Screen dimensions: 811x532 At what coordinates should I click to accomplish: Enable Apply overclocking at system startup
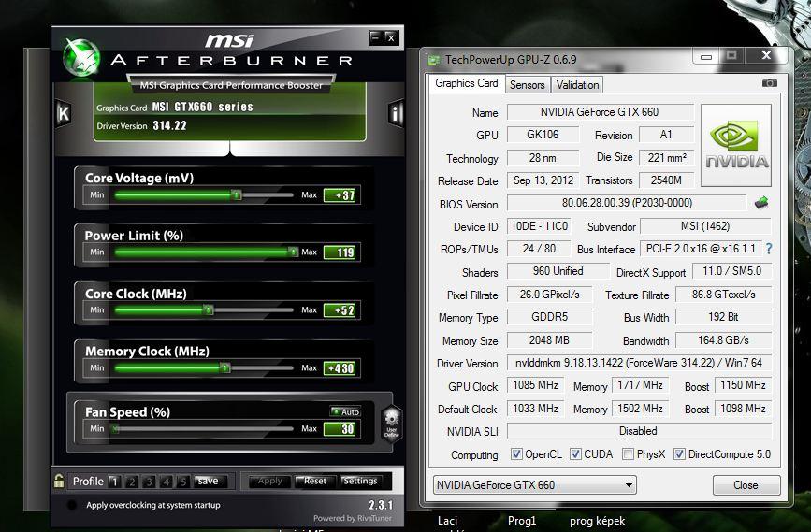click(x=72, y=505)
